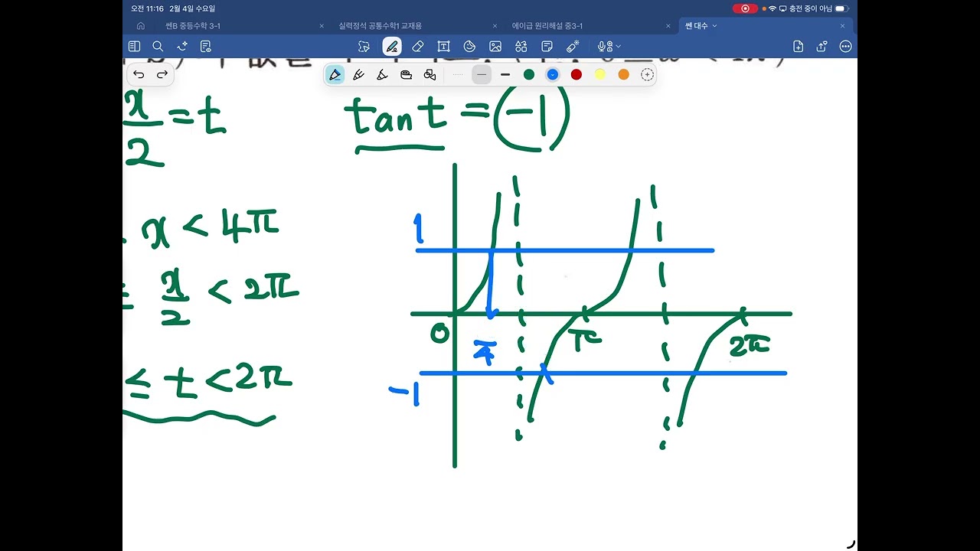
Task: Select the Text box tool
Action: (443, 46)
